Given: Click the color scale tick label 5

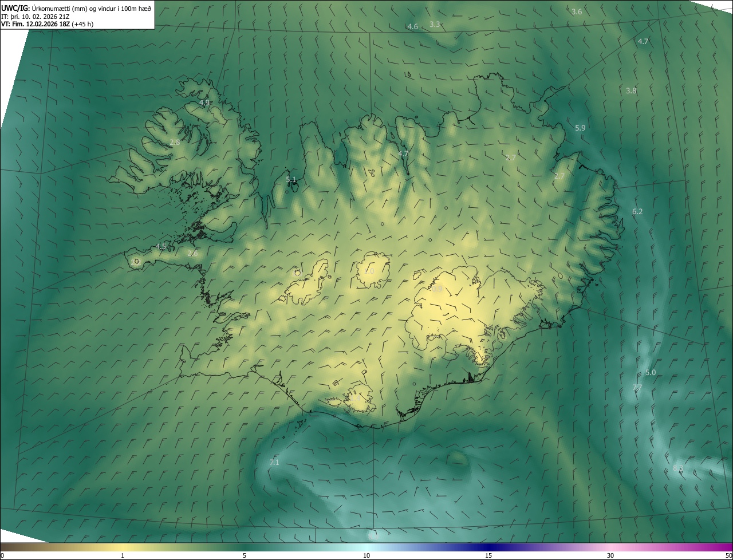Looking at the screenshot, I should [245, 555].
